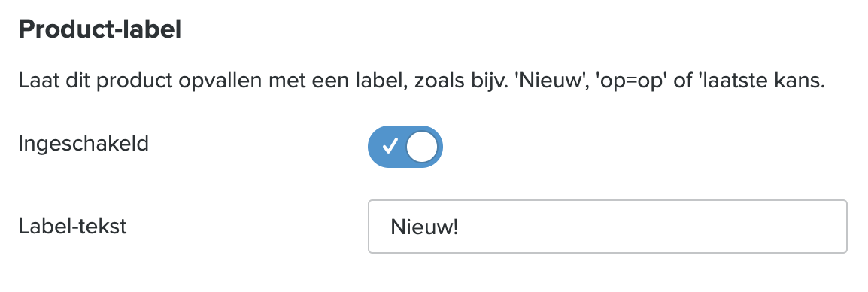Disable the Ingeschakeld switch
The image size is (868, 292).
405,147
